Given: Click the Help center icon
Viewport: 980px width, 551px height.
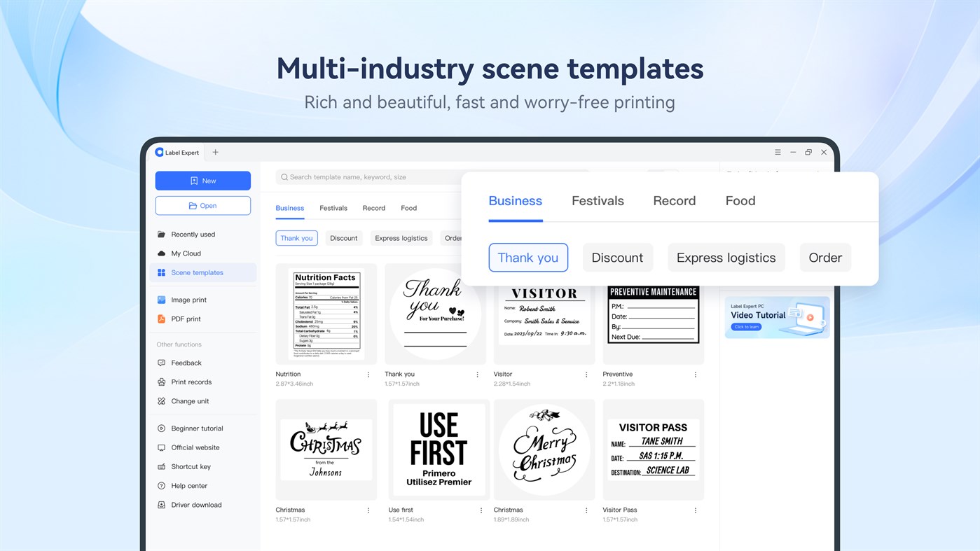Looking at the screenshot, I should (162, 486).
